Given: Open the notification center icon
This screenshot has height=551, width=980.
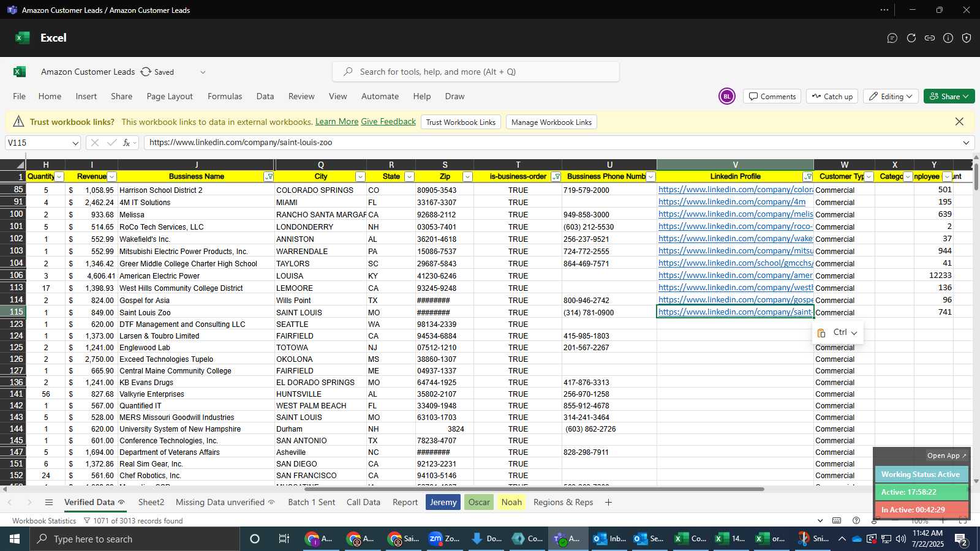Looking at the screenshot, I should tap(961, 539).
